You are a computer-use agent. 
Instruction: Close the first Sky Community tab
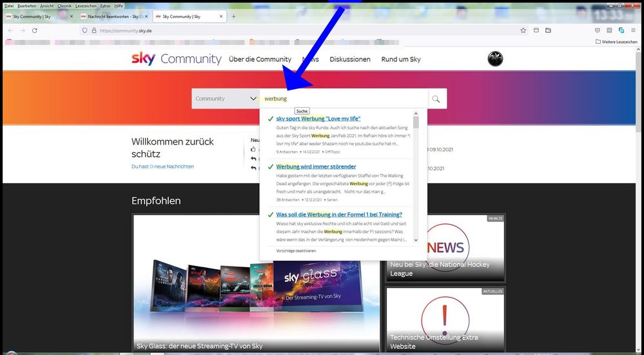pyautogui.click(x=72, y=16)
